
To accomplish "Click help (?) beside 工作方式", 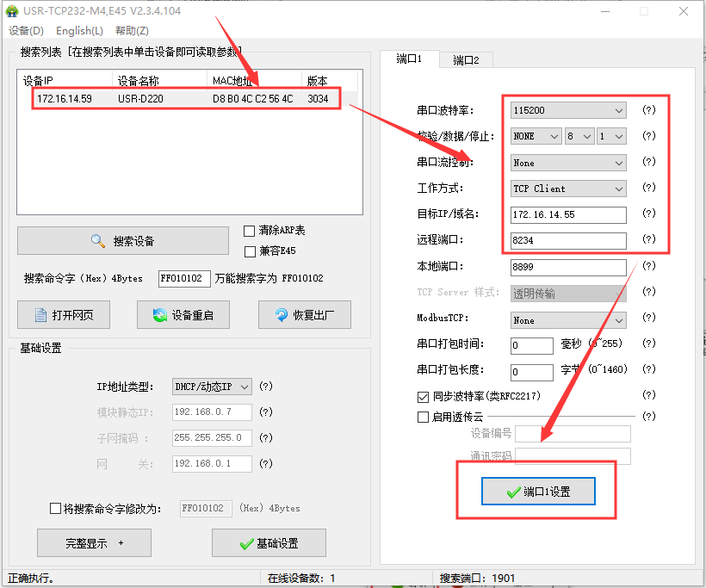I will [649, 188].
